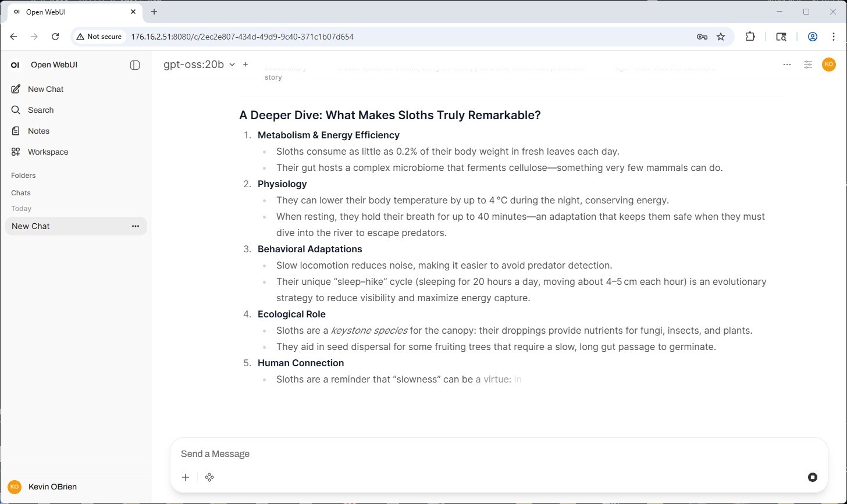This screenshot has height=504, width=847.
Task: Expand Kevin OBrien user menu
Action: coord(52,487)
